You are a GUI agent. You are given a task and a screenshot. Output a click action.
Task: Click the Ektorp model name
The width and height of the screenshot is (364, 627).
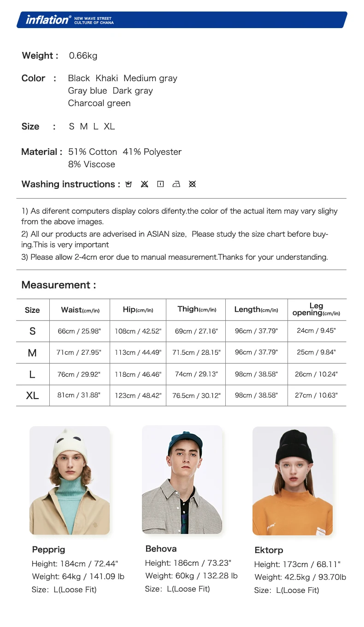[x=269, y=550]
